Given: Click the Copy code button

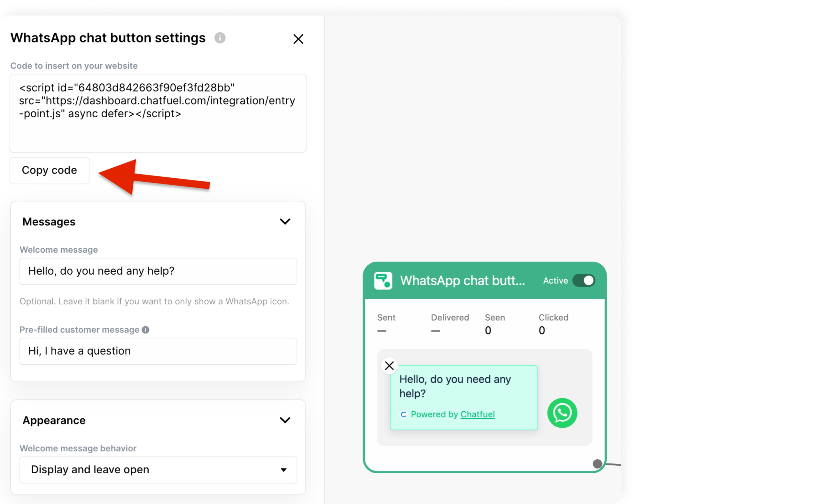Looking at the screenshot, I should coord(49,170).
